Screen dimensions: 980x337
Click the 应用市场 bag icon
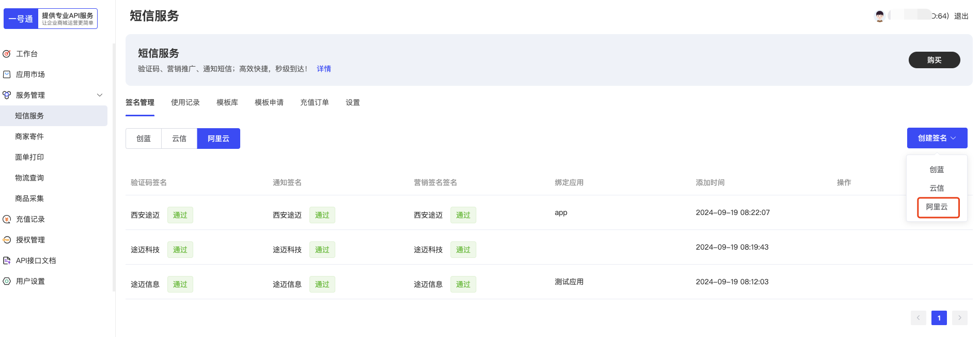pos(7,74)
